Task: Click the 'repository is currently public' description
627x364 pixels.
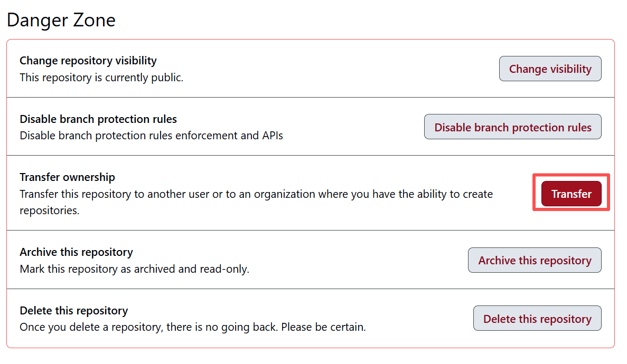Action: [101, 78]
